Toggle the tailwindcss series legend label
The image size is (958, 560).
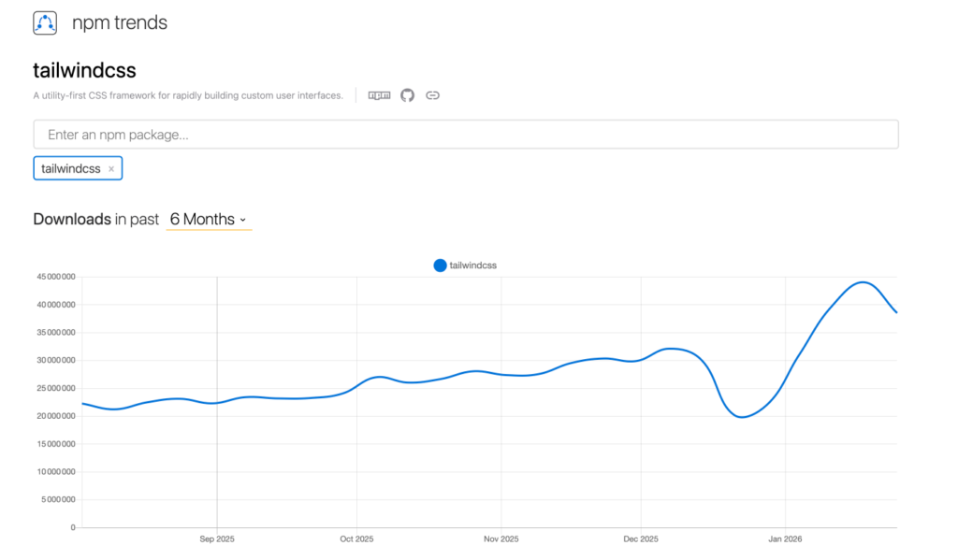472,266
